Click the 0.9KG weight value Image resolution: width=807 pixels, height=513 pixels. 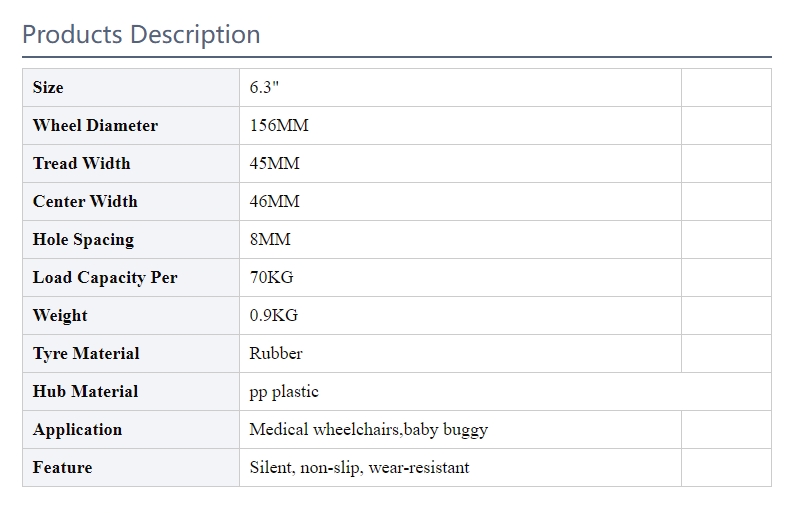click(x=273, y=315)
